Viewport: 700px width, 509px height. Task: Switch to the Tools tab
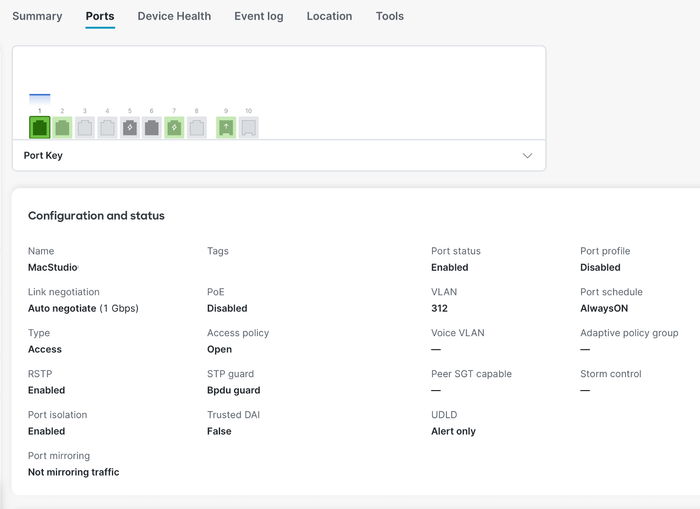click(x=390, y=16)
